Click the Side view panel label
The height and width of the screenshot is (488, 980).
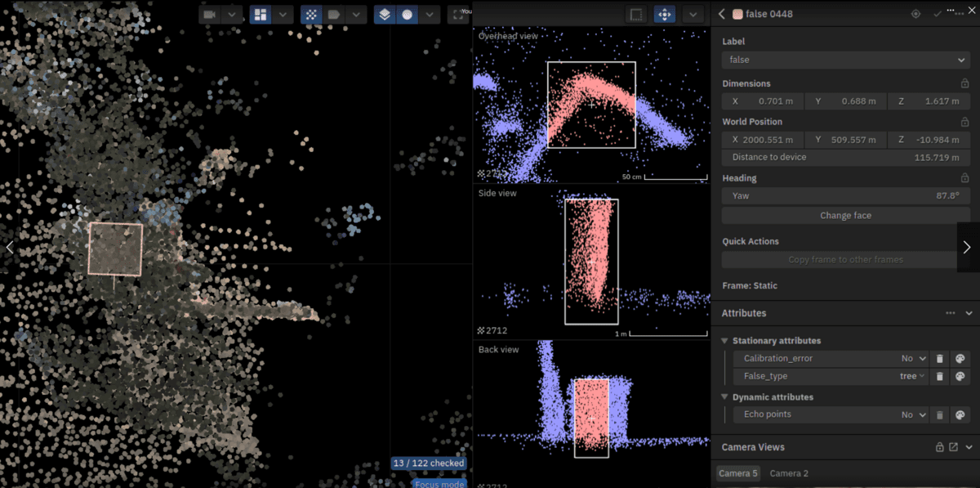point(497,193)
